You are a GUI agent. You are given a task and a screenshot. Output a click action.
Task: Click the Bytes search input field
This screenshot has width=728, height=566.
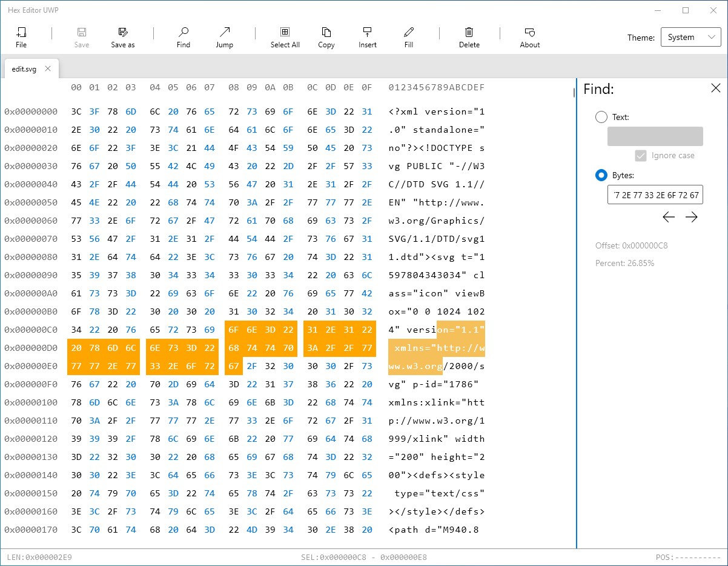click(x=655, y=195)
